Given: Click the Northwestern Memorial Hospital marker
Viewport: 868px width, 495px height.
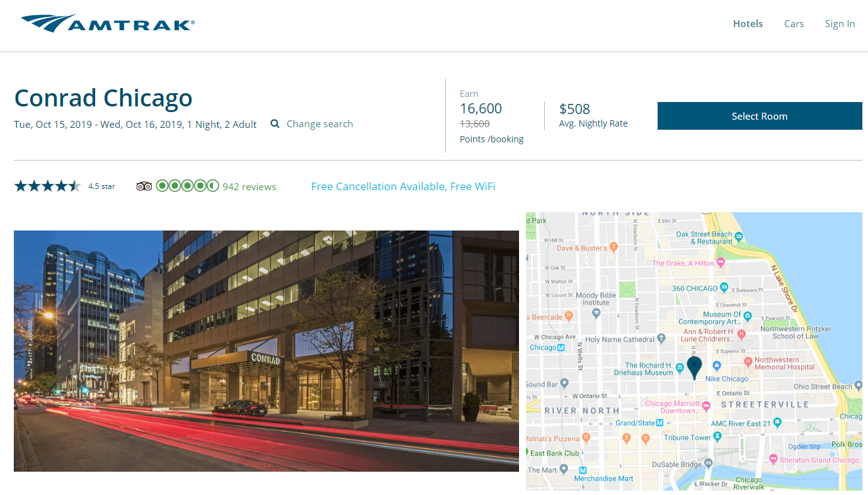Looking at the screenshot, I should 748,361.
